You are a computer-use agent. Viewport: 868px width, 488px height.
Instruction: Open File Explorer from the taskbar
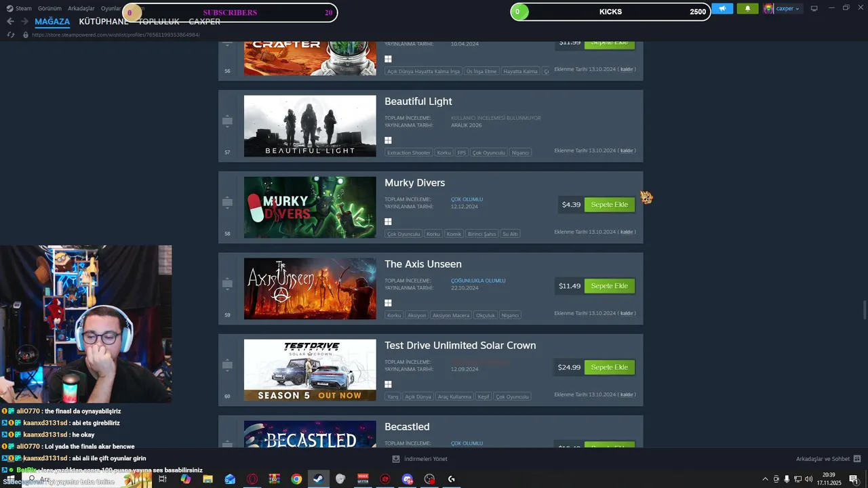pyautogui.click(x=208, y=479)
